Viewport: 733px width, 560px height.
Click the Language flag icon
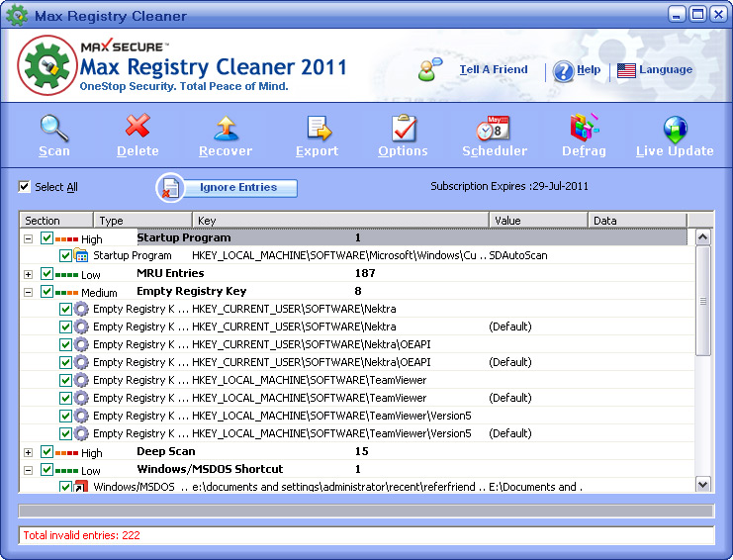[x=626, y=70]
